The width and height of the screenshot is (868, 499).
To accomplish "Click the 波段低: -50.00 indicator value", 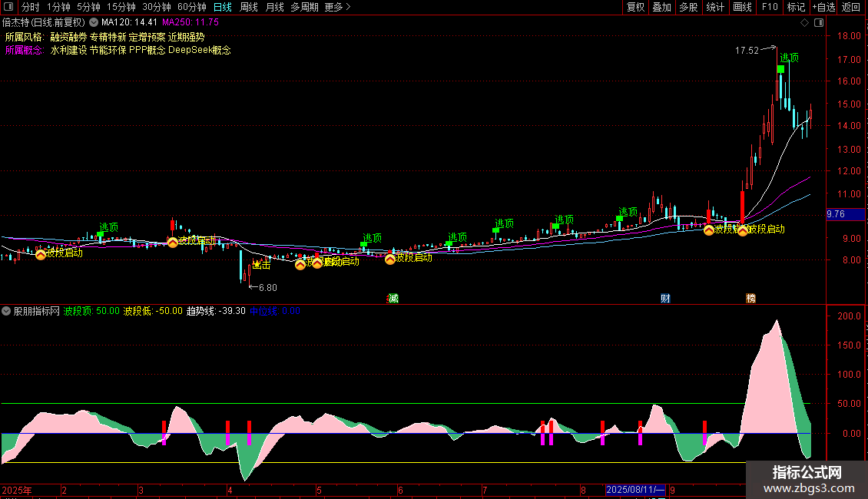I will [153, 312].
